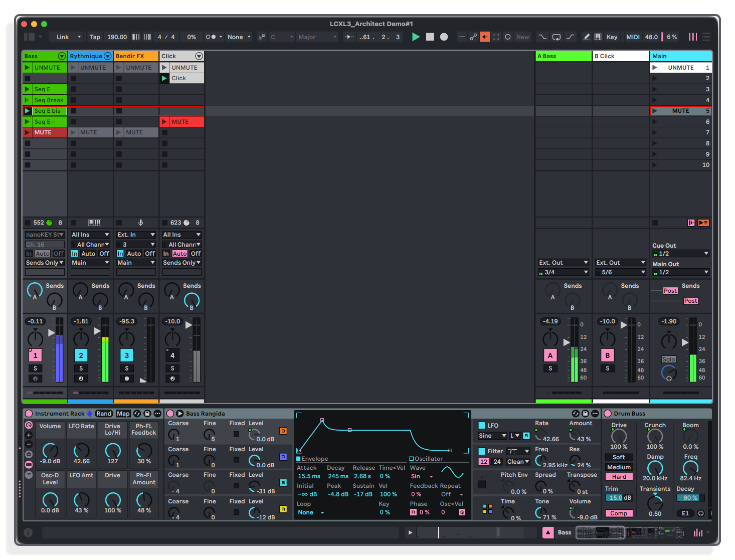Open the Info View icon at bottom left
Screen dimensions: 735x560
pos(29,532)
